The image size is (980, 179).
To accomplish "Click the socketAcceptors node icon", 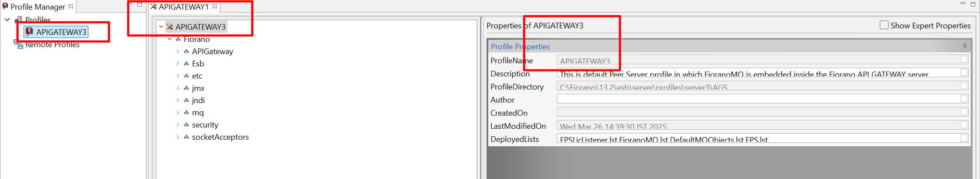I will tap(186, 137).
